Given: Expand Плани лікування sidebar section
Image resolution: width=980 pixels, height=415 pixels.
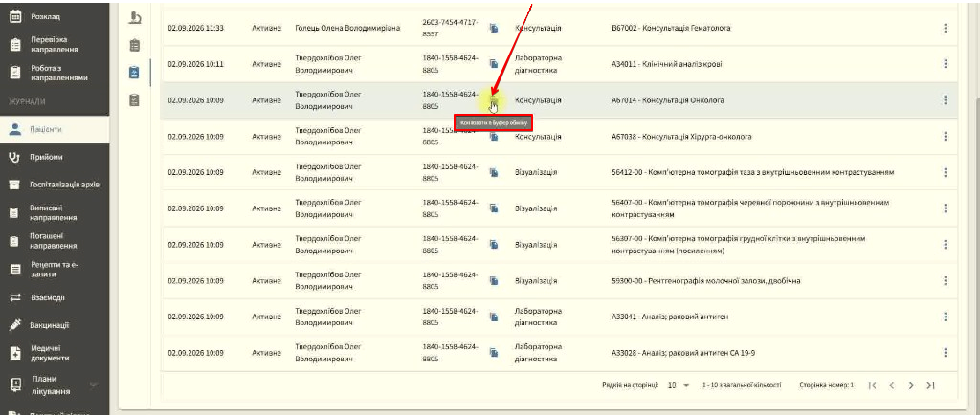Looking at the screenshot, I should click(x=93, y=385).
